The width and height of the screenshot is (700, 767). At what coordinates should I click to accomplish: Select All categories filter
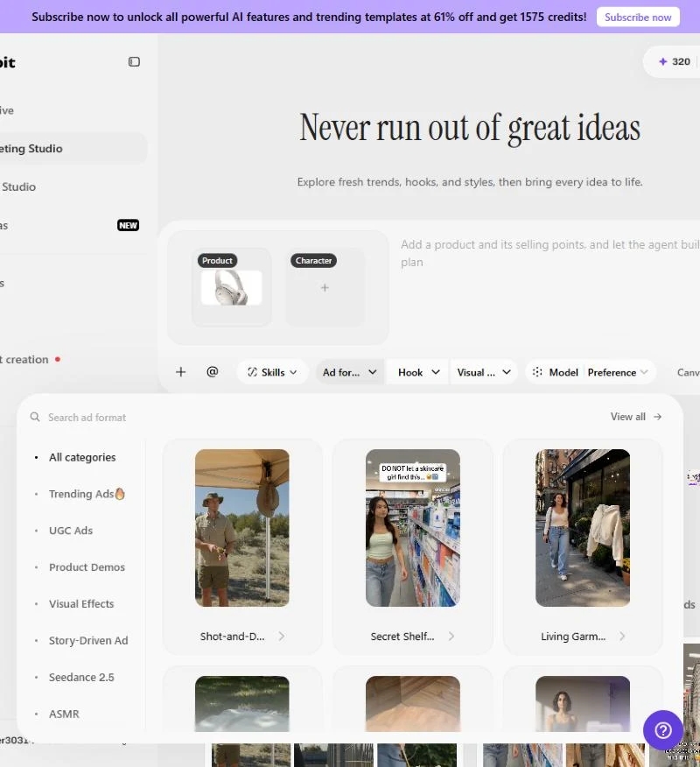[x=82, y=457]
